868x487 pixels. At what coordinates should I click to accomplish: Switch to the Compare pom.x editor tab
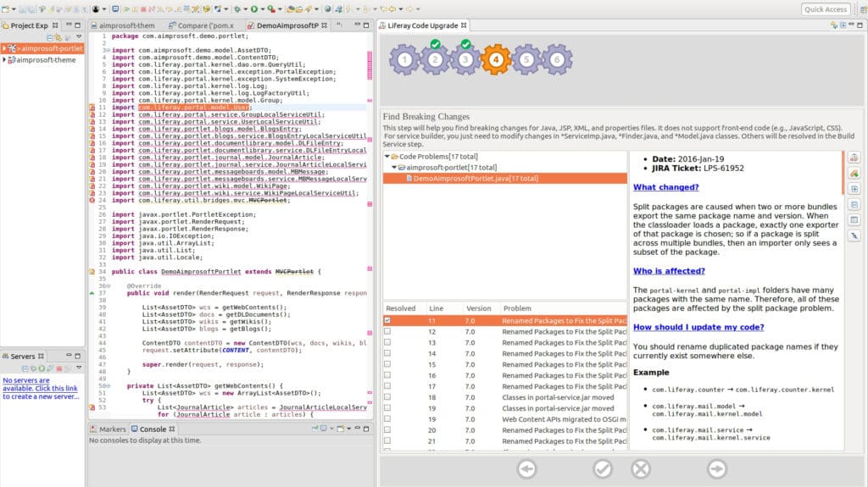coord(202,25)
